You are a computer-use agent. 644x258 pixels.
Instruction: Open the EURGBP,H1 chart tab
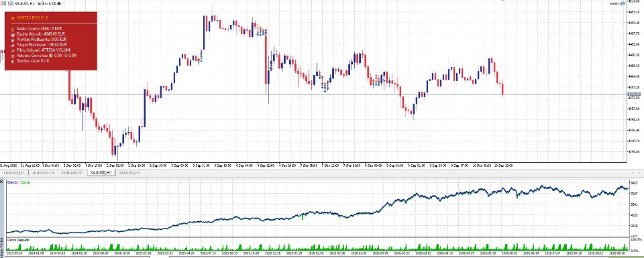tap(72, 173)
